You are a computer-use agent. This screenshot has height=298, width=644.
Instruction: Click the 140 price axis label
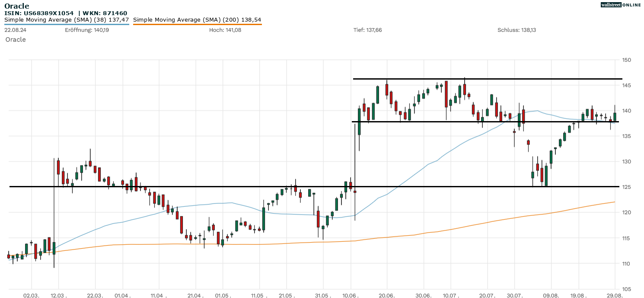(626, 111)
